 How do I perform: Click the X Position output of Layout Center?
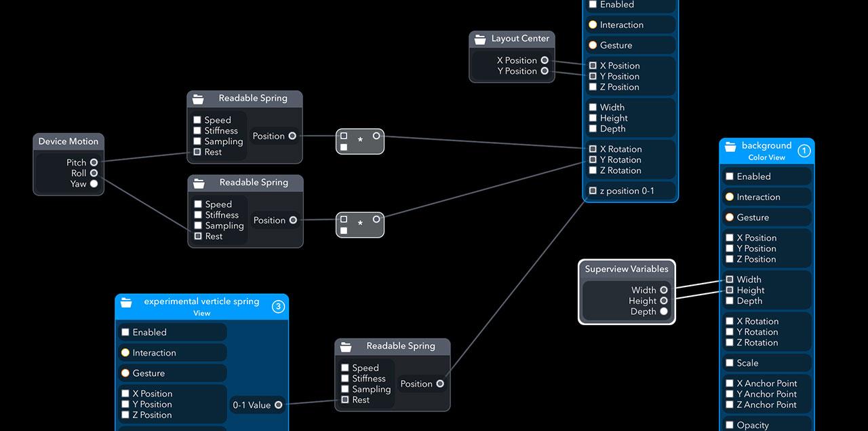545,60
